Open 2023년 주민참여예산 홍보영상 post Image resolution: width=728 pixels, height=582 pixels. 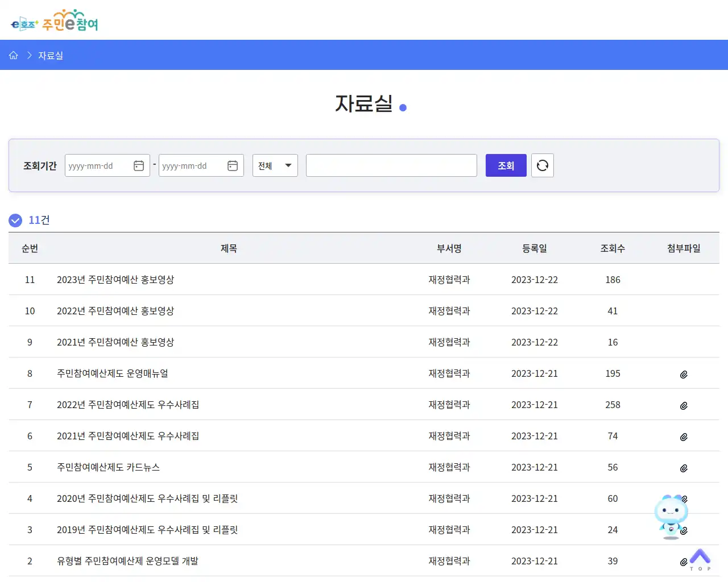(115, 280)
